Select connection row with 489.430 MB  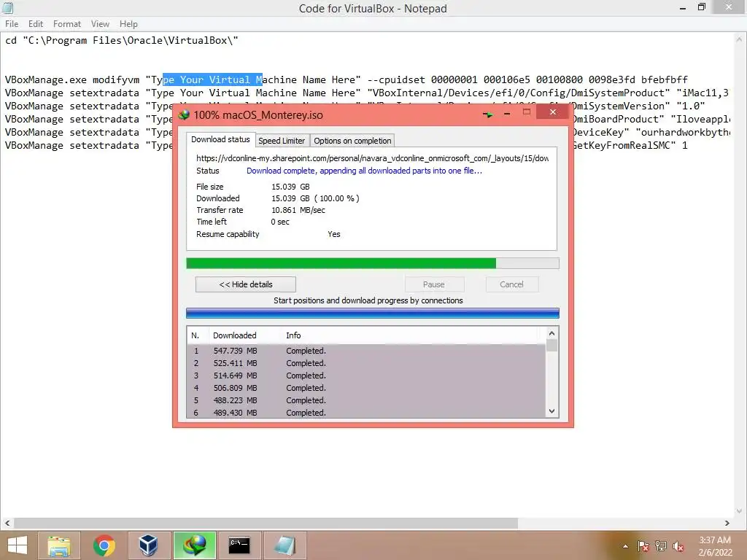click(366, 413)
